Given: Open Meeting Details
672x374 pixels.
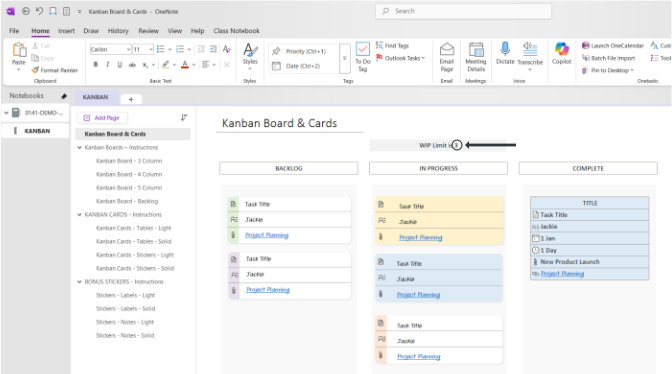Looking at the screenshot, I should point(476,57).
